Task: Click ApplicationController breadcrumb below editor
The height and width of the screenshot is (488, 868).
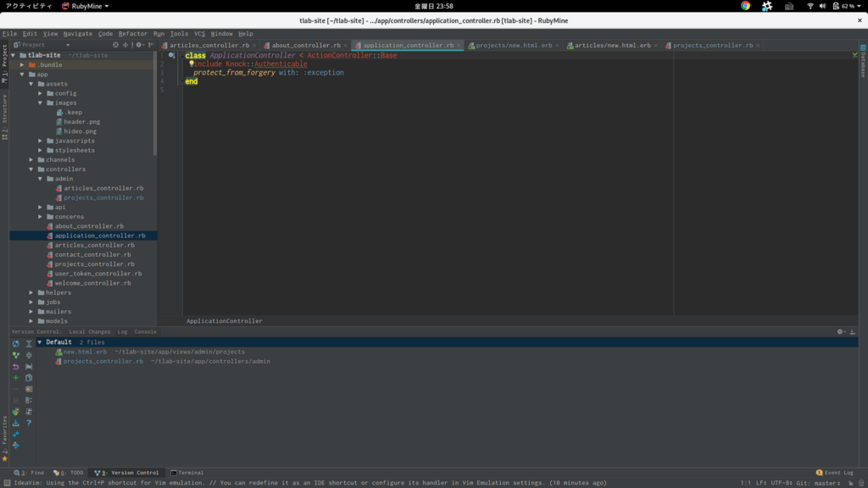Action: pos(224,321)
